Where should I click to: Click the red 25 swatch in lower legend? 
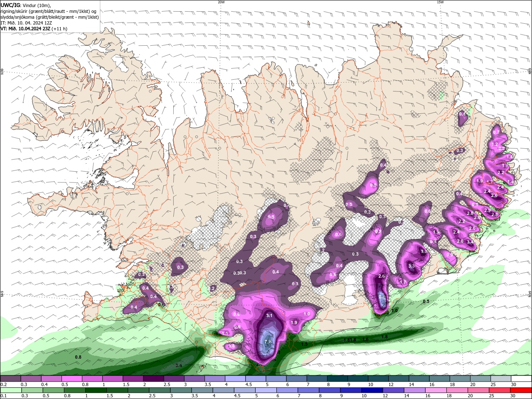point(499,390)
